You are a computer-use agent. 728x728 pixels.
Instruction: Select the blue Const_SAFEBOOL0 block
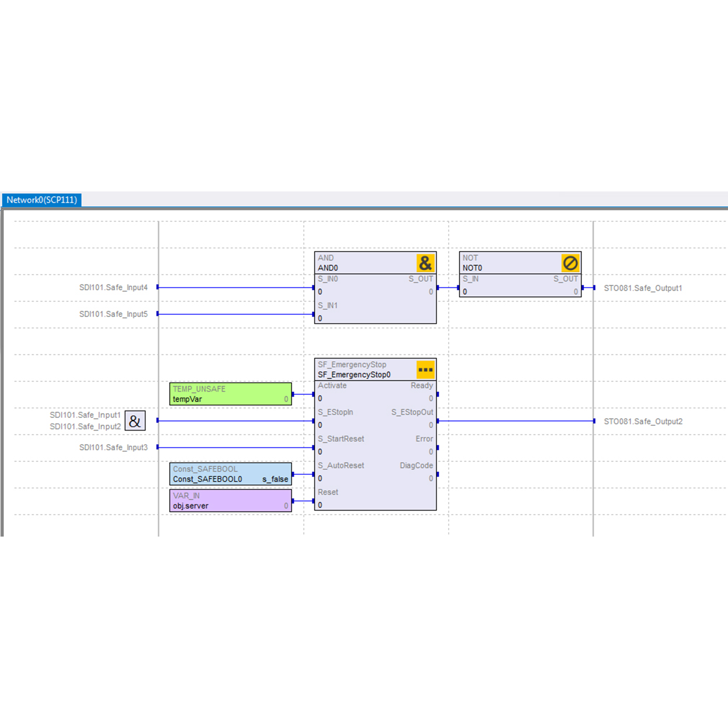click(x=231, y=474)
